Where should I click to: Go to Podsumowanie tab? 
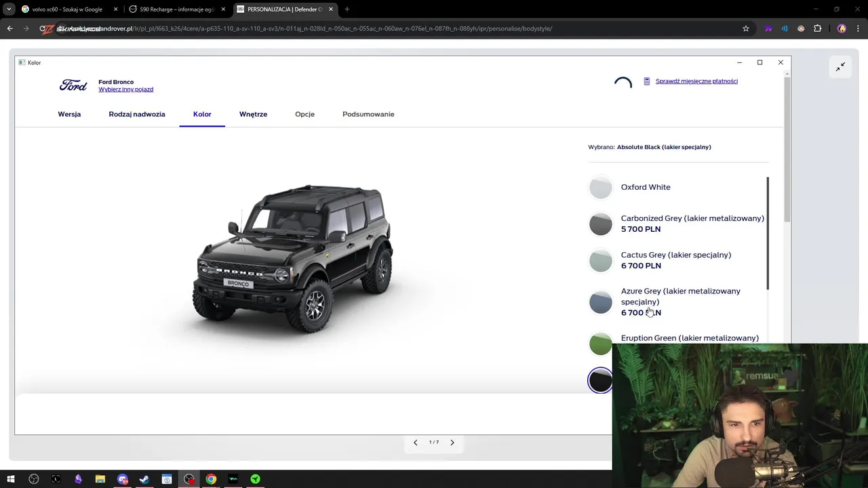tap(368, 114)
